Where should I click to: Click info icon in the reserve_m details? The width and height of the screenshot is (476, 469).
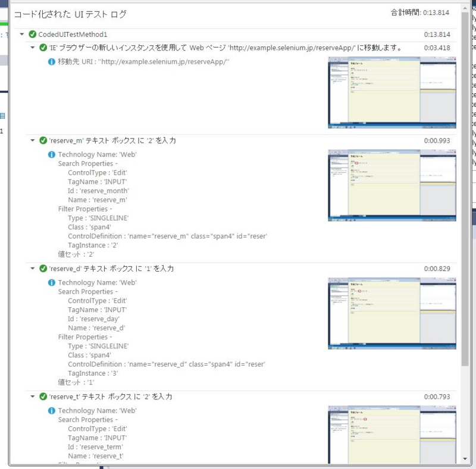point(52,155)
